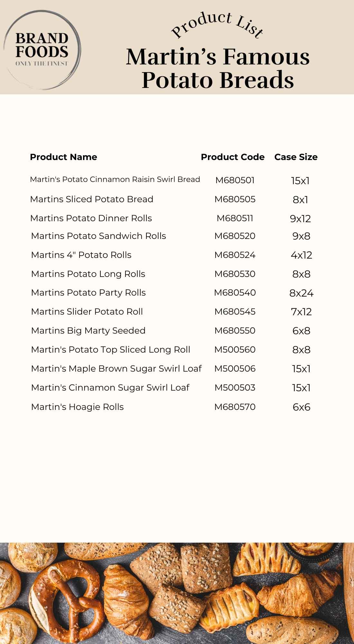Select the Martins Sliced Potato Bread row name
This screenshot has height=644, width=354.
click(91, 199)
